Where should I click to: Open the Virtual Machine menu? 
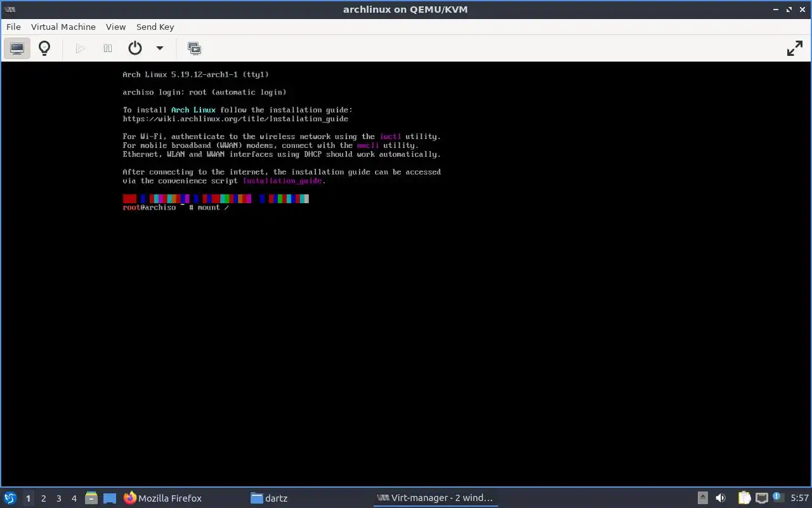click(63, 27)
